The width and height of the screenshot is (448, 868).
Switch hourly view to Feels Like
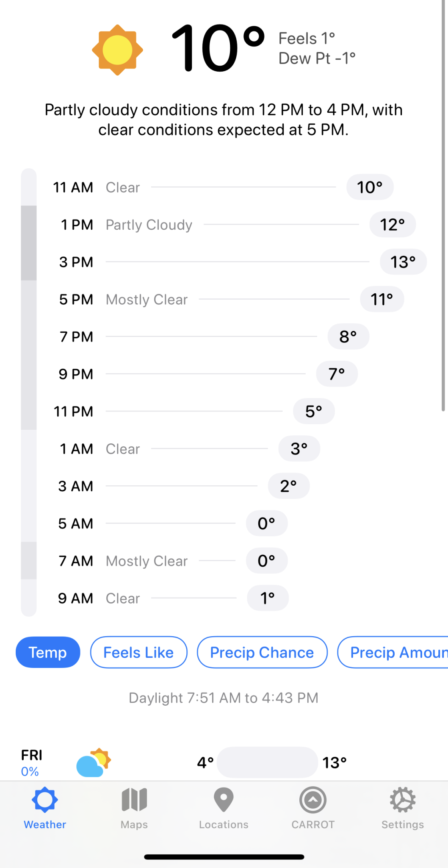[x=138, y=652]
